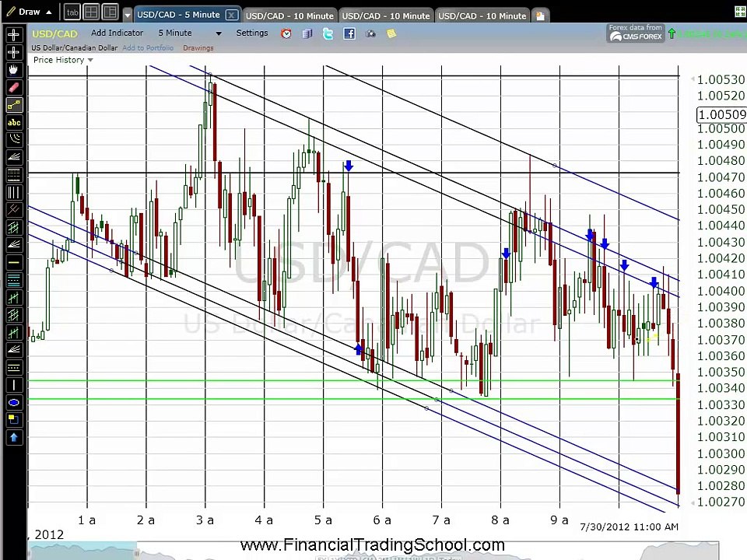Click the www.FinancialTradingSchool.com link text
This screenshot has height=560, width=747.
[373, 544]
